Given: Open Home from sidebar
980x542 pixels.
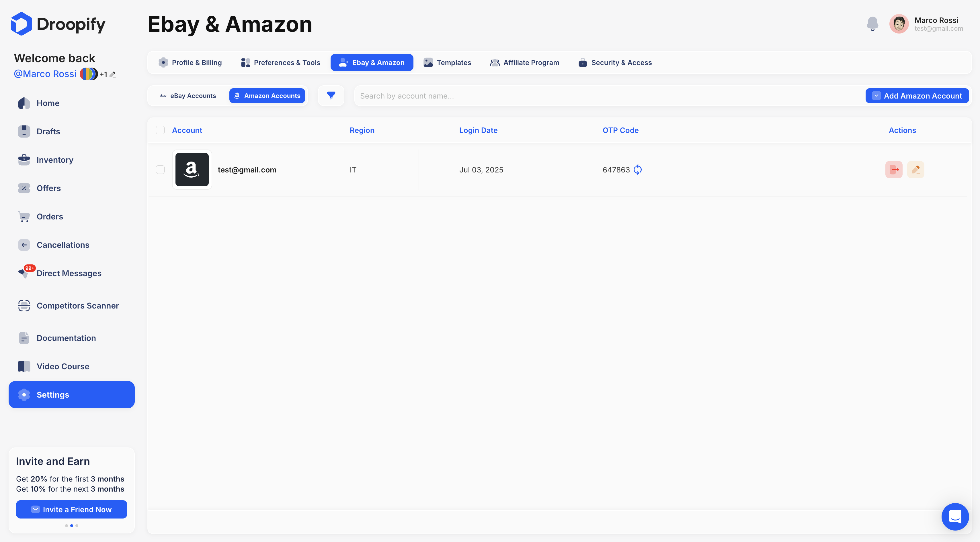Looking at the screenshot, I should [x=71, y=103].
